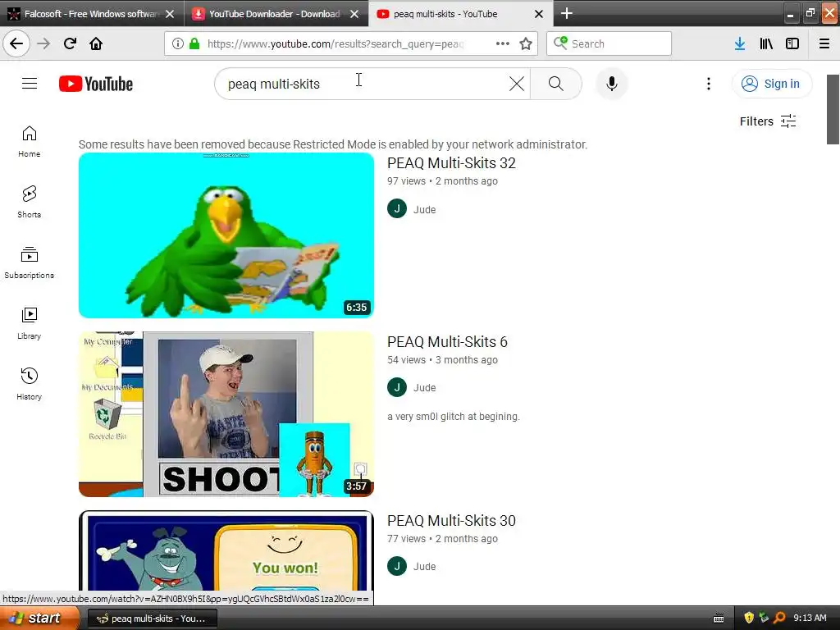Screen dimensions: 840x630
Task: Open new browser tab with plus
Action: [566, 13]
